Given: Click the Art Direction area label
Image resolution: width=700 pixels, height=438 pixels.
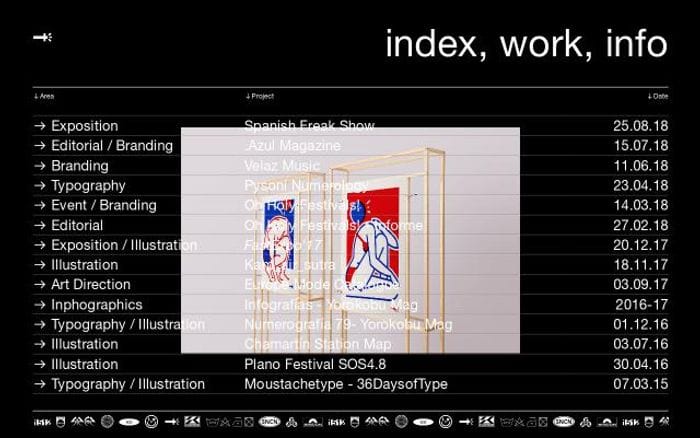Looking at the screenshot, I should 91,284.
